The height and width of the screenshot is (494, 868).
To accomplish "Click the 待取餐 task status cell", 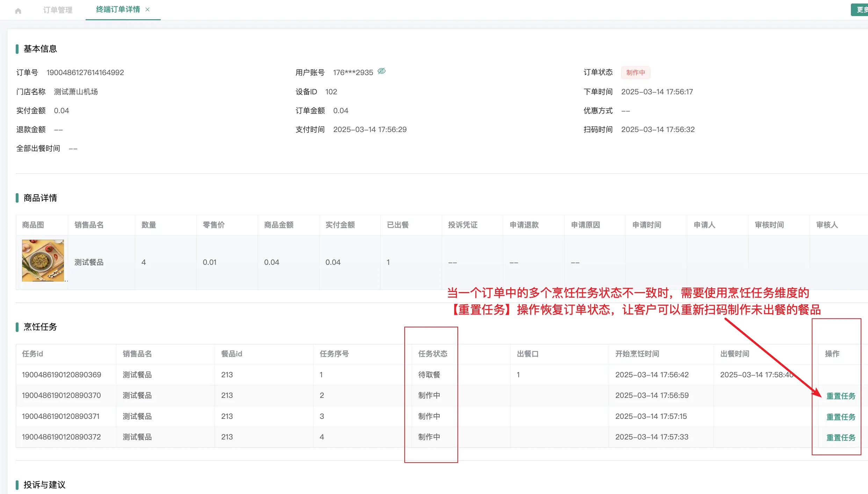I will tap(429, 375).
